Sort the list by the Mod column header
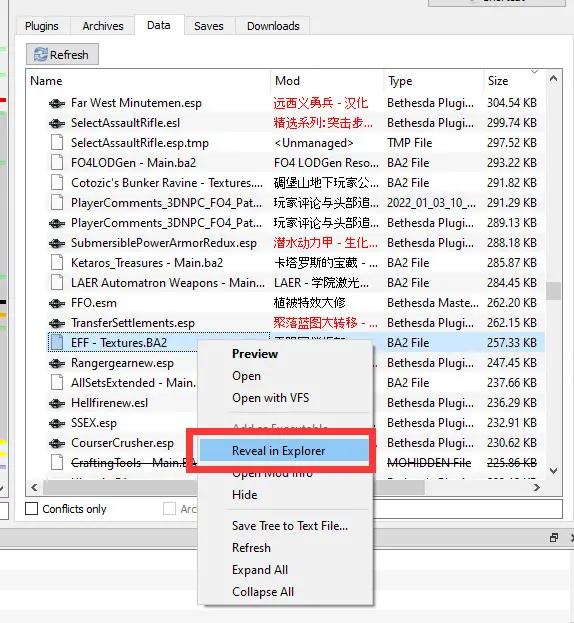This screenshot has width=574, height=623. (x=327, y=81)
